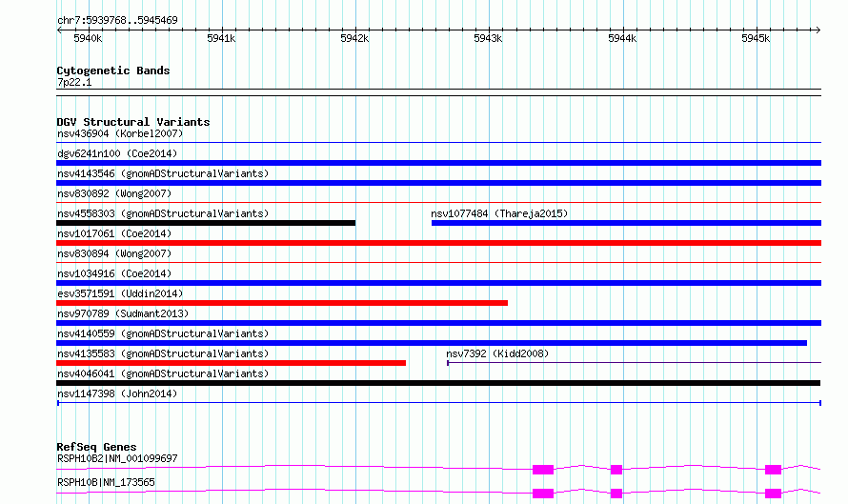Click the chr7:5939768..5945469 coordinate label
Screen dimensions: 848x504
(117, 20)
